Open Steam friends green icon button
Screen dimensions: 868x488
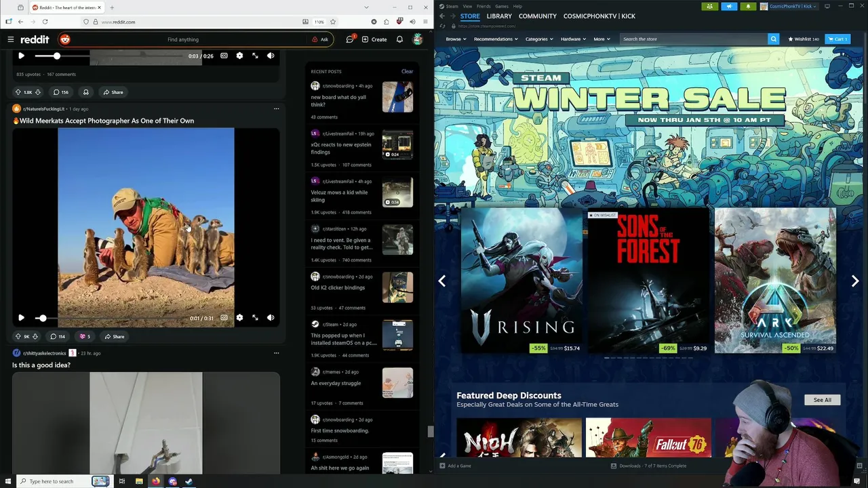tap(710, 6)
